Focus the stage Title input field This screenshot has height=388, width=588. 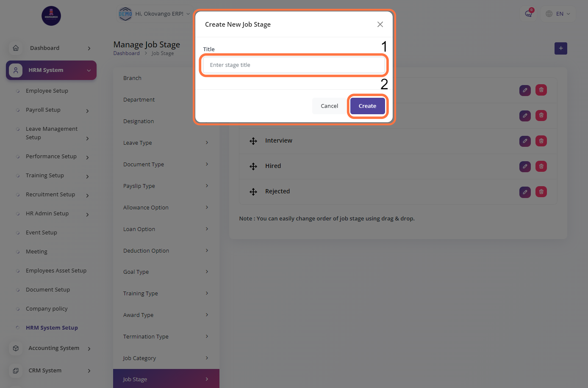[x=294, y=65]
